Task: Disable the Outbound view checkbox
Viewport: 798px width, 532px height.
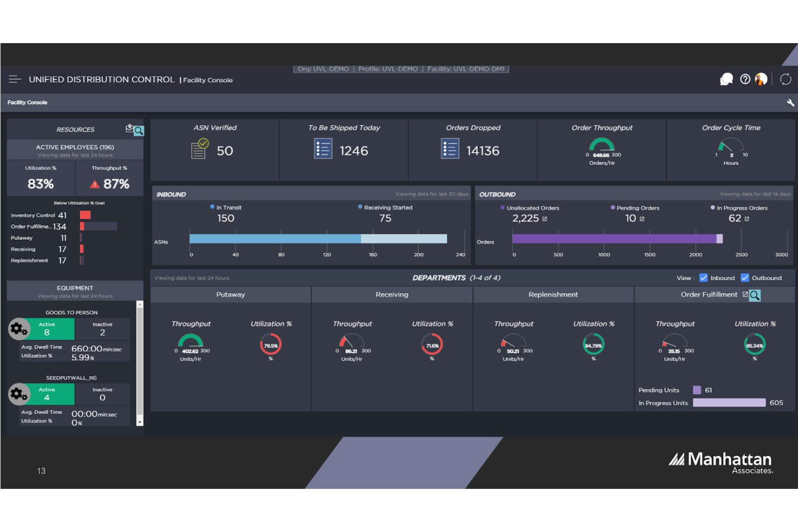Action: click(745, 278)
